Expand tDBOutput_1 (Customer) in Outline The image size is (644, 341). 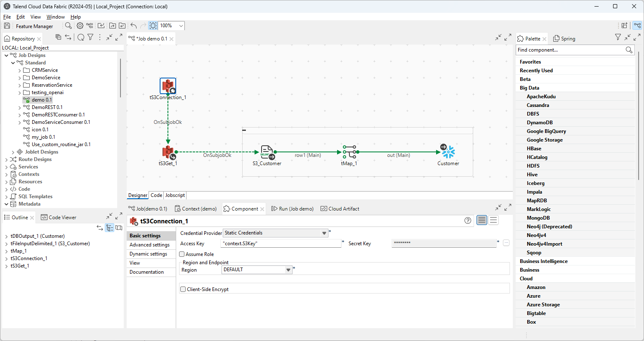(6, 237)
